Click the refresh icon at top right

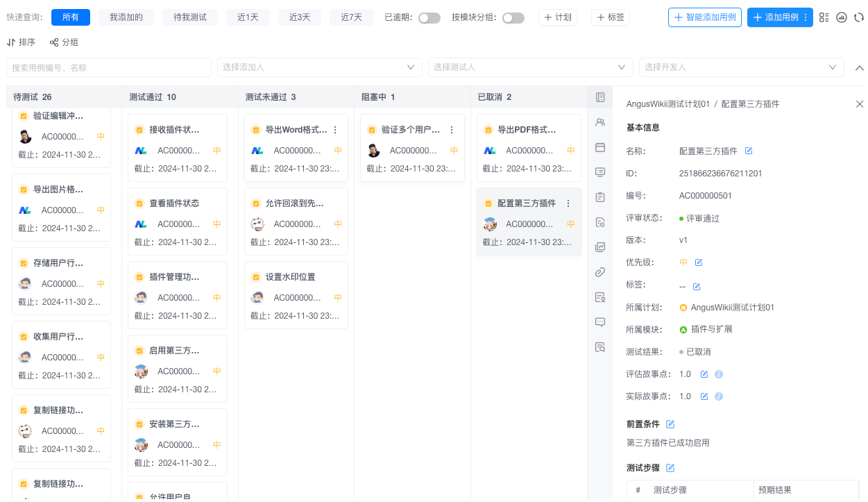click(x=859, y=17)
